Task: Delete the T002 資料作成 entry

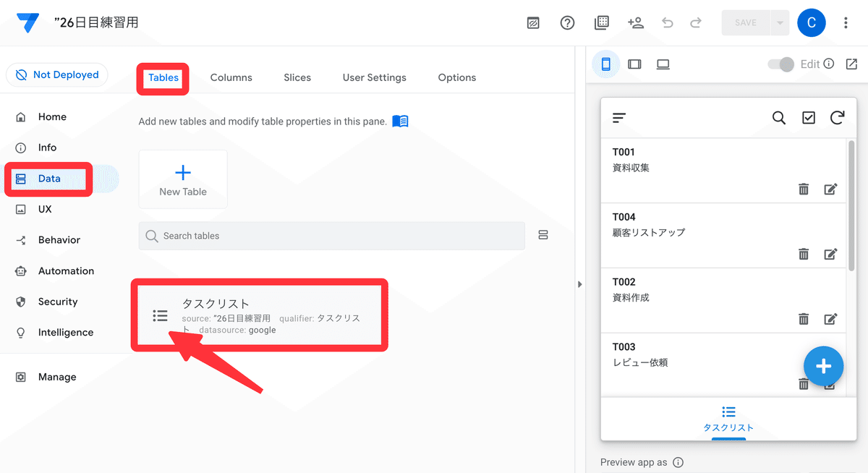Action: (804, 319)
